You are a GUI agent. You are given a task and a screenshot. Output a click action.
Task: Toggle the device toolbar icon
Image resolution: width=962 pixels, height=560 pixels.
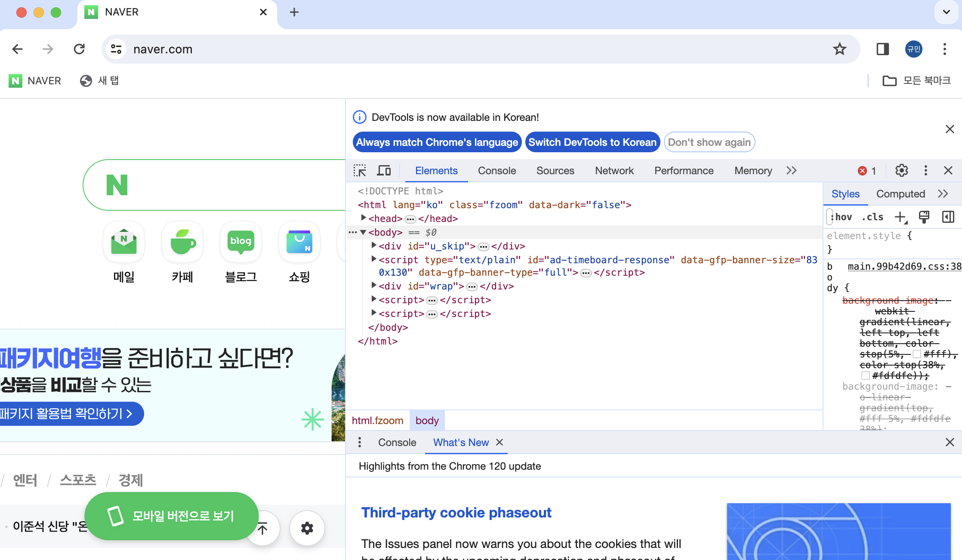pyautogui.click(x=384, y=171)
